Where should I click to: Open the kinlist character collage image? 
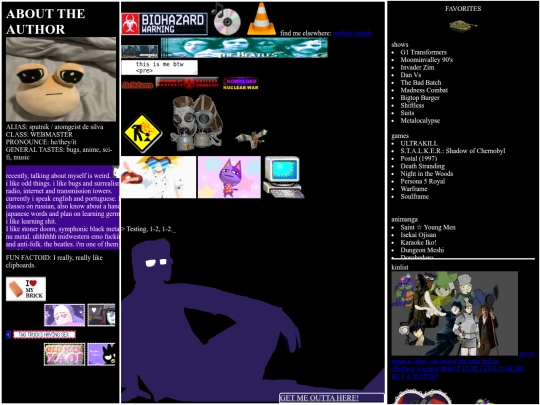coord(455,313)
